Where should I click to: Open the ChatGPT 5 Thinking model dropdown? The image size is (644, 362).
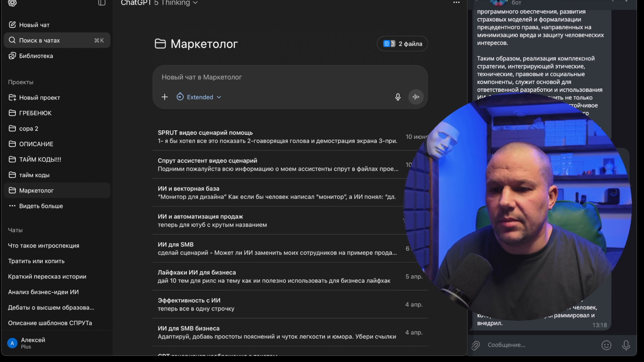tap(159, 3)
